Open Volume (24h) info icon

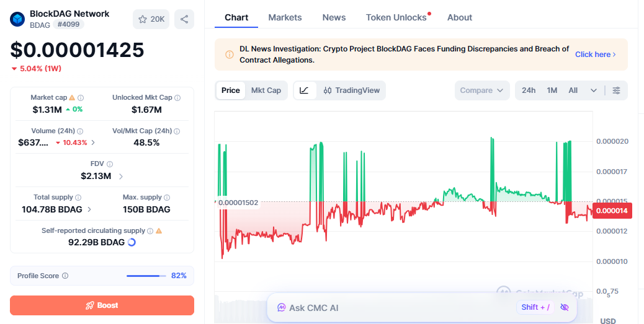coord(80,131)
